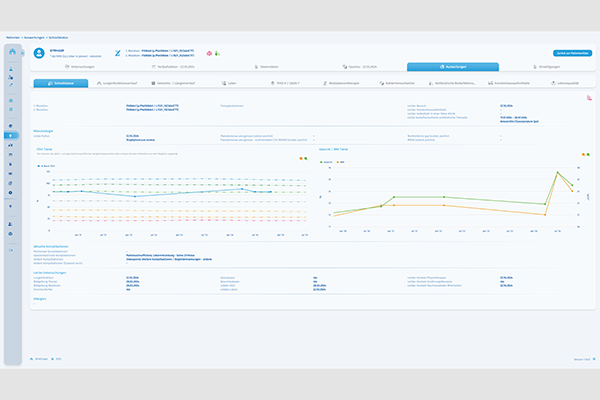Expand the Allergien section
Screen dimensions: 600x400
pyautogui.click(x=42, y=297)
